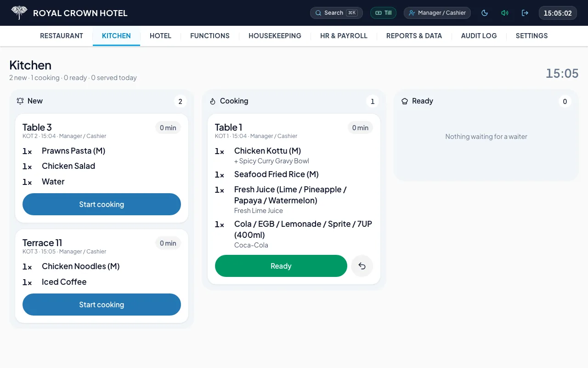Toggle dark mode with the moon icon
Viewport: 588px width, 368px height.
click(485, 13)
